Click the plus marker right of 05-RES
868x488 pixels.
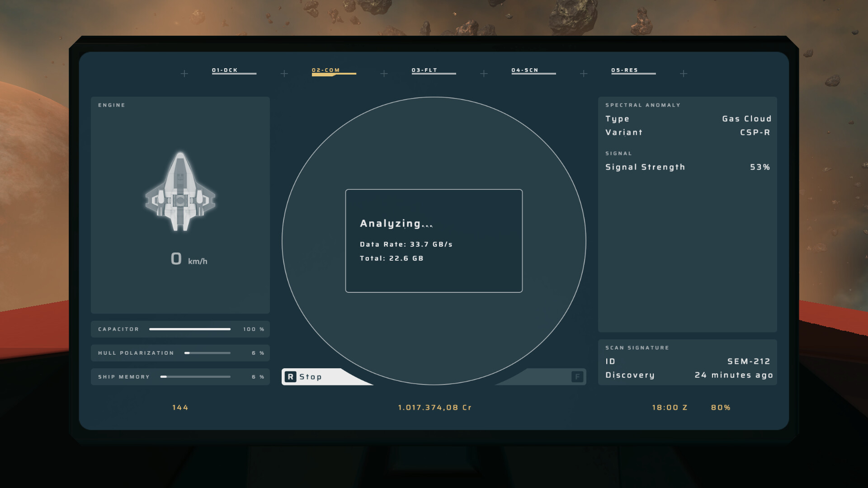point(684,73)
